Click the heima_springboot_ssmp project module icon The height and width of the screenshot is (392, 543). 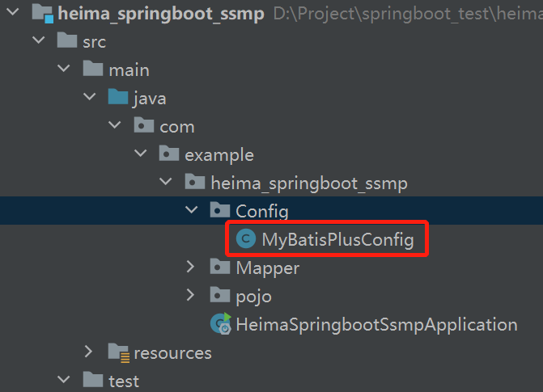(x=42, y=14)
